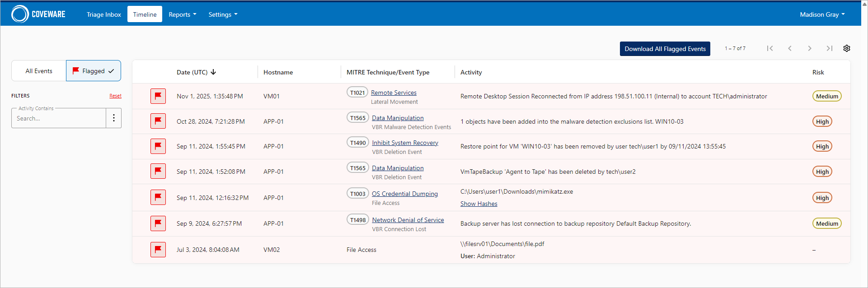The width and height of the screenshot is (868, 288).
Task: Switch to the All Events view
Action: click(39, 71)
